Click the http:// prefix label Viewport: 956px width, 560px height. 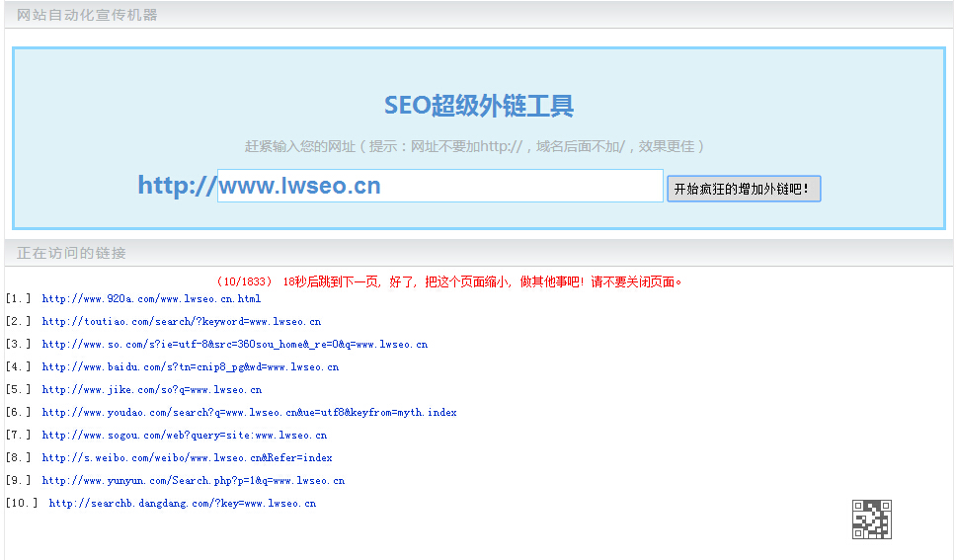click(x=177, y=186)
